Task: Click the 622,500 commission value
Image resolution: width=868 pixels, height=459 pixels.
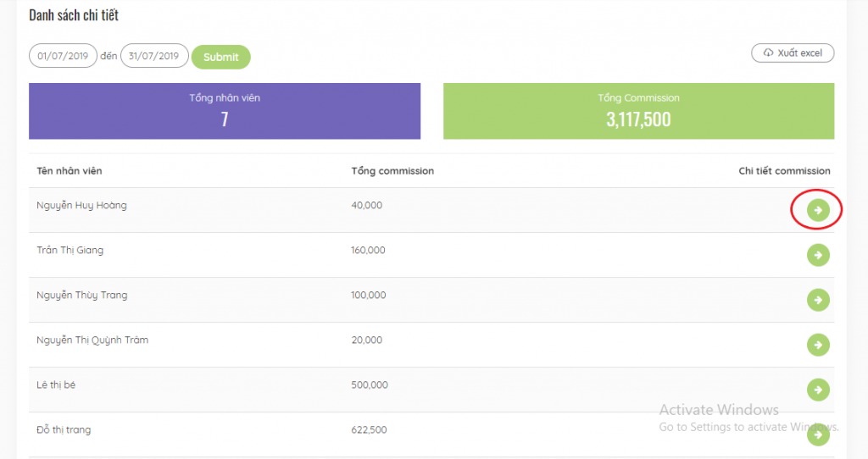Action: [369, 429]
